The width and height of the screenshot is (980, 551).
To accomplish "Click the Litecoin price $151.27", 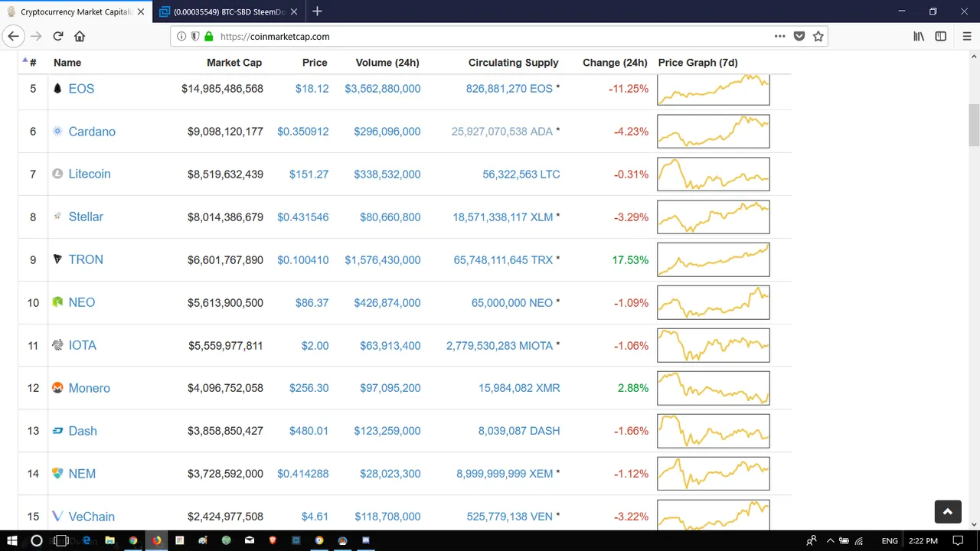I will pyautogui.click(x=309, y=174).
